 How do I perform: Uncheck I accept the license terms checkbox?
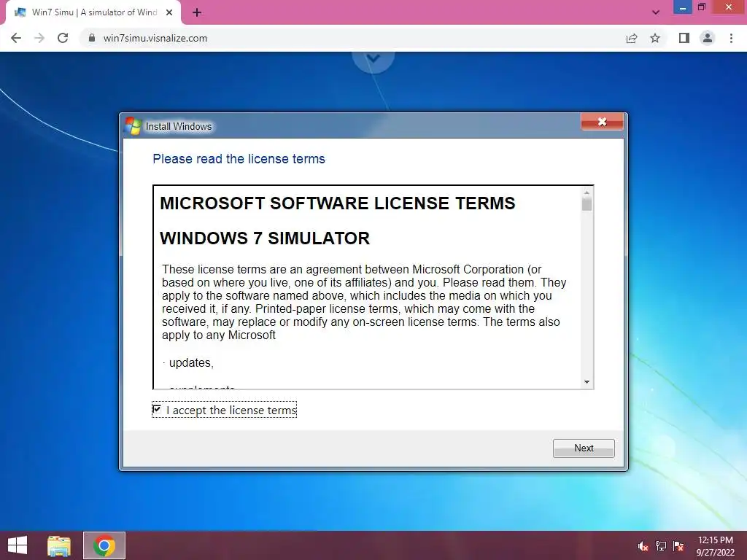point(157,409)
